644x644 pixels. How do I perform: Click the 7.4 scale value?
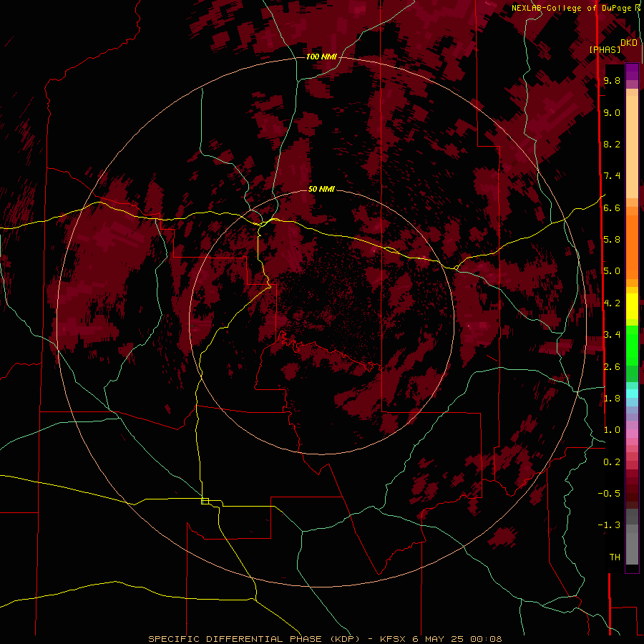[x=612, y=176]
